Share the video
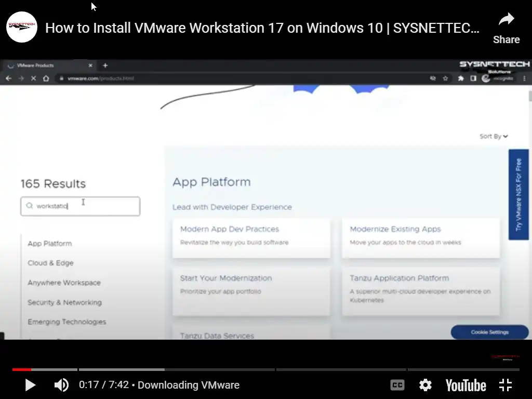 coord(506,29)
